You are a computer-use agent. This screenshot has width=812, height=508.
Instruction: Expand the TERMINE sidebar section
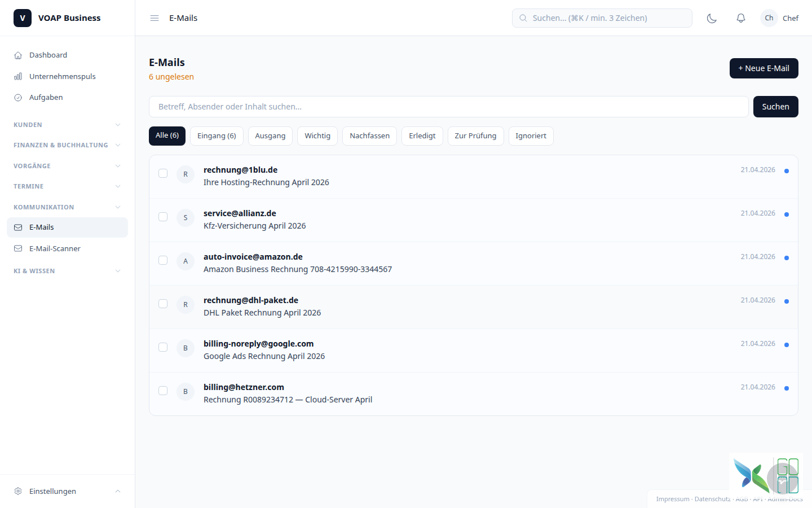tap(67, 186)
